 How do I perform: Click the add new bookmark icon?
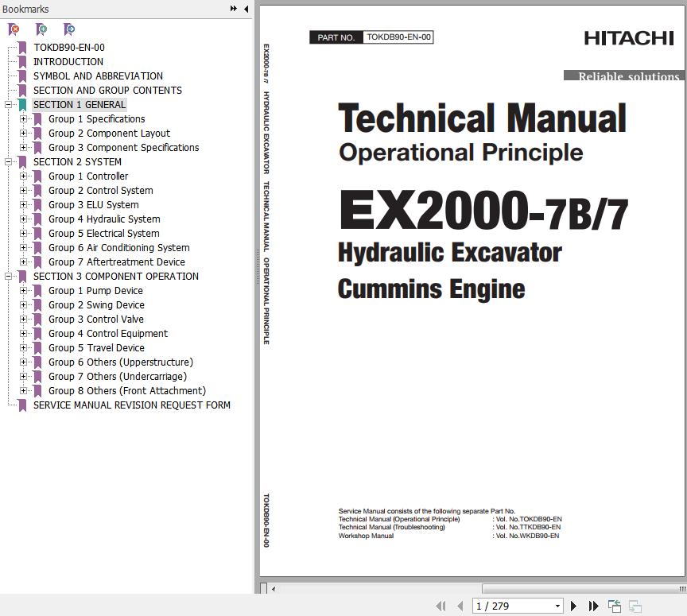41,29
